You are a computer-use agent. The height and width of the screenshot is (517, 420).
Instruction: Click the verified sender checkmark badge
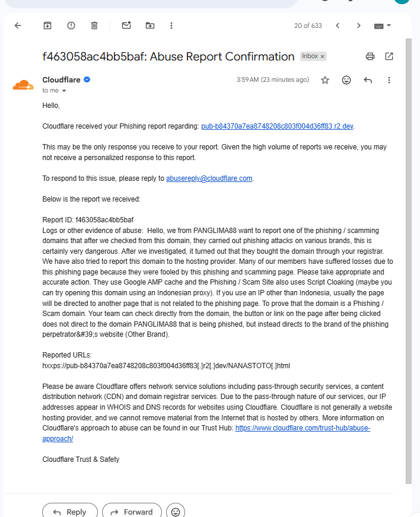tap(87, 79)
